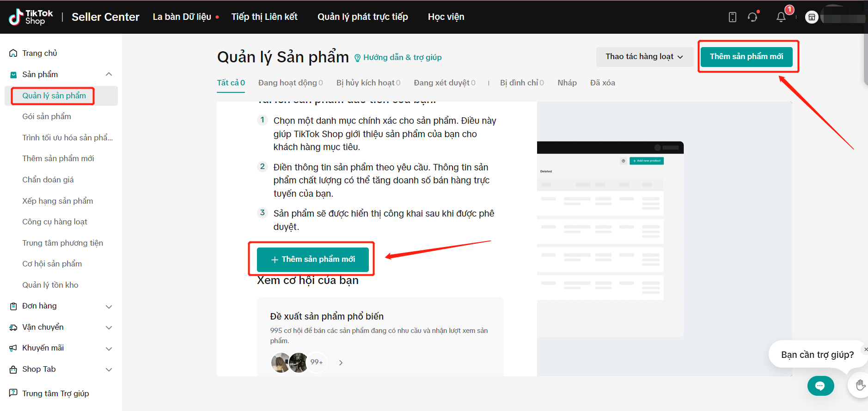Close the 'Bạn cần trợ giúp?' popup

[x=865, y=349]
